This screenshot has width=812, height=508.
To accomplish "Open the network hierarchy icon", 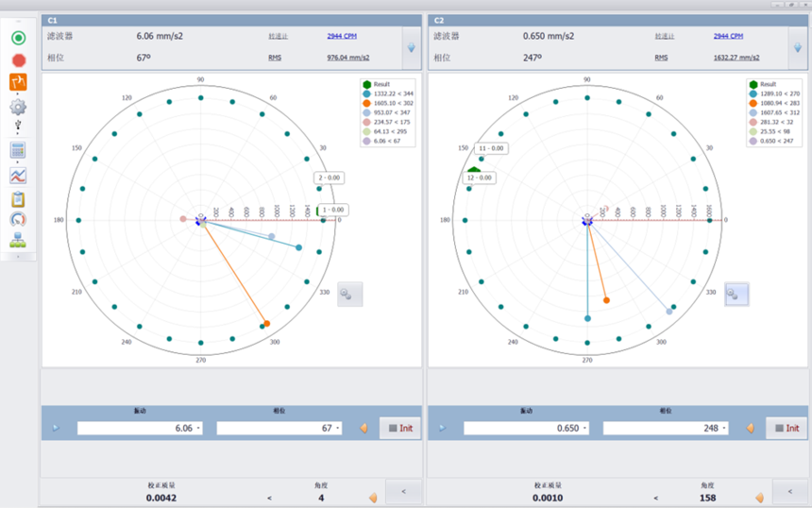I will click(x=18, y=240).
